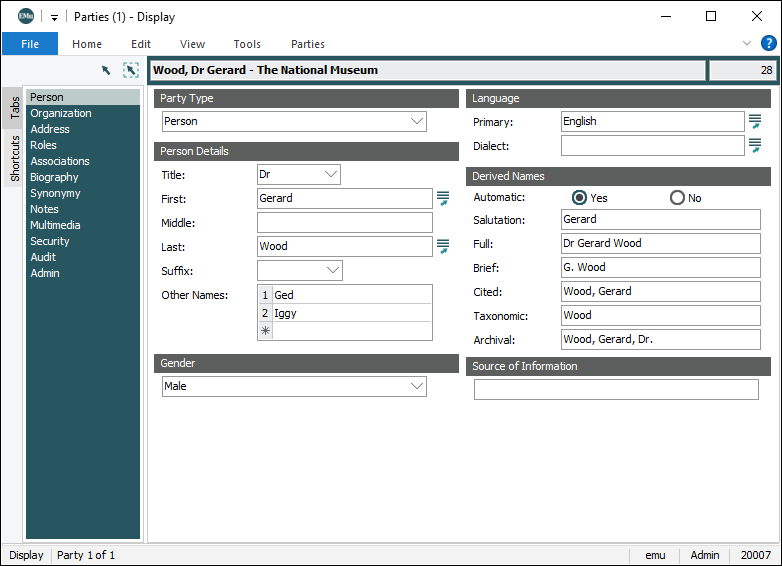This screenshot has height=566, width=782.
Task: Click the lookup icon beside Last name
Action: [x=443, y=246]
